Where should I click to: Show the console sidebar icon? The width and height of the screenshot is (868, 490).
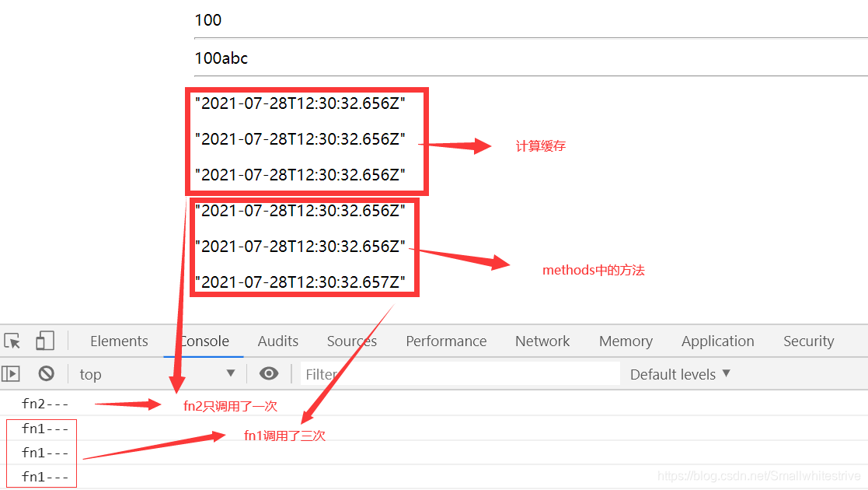(x=11, y=374)
